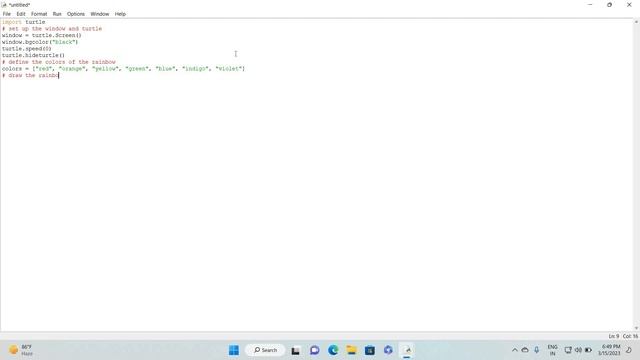Click the 'window = turtle.Screen()' line

tap(42, 36)
